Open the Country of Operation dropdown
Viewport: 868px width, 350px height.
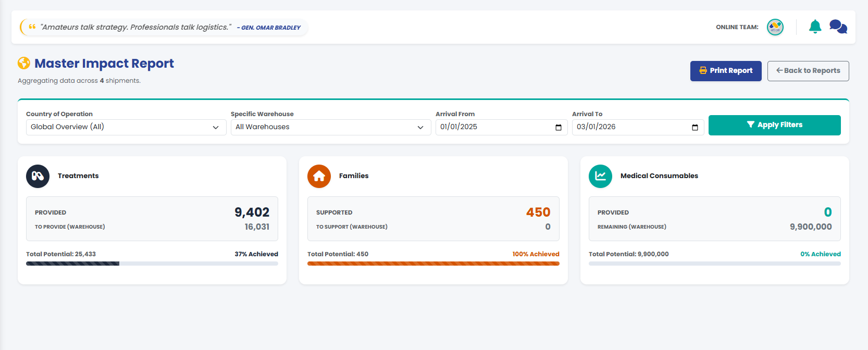click(x=126, y=127)
